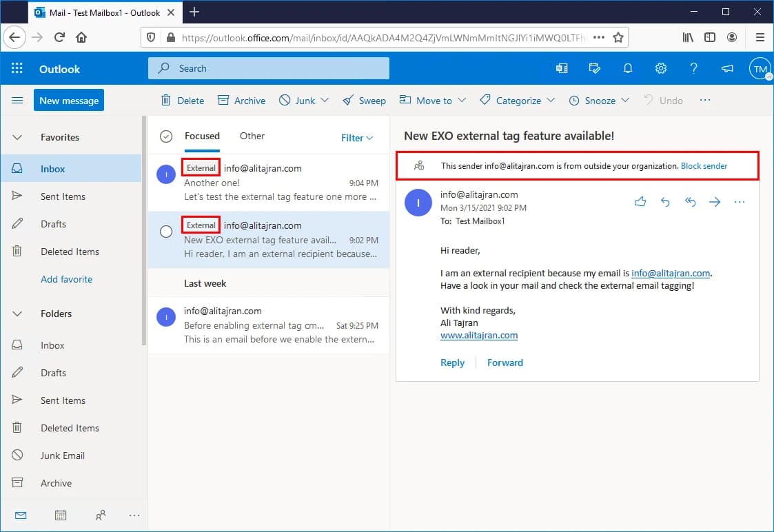
Task: Sweep the inbox with the Sweep broom icon
Action: click(x=364, y=100)
